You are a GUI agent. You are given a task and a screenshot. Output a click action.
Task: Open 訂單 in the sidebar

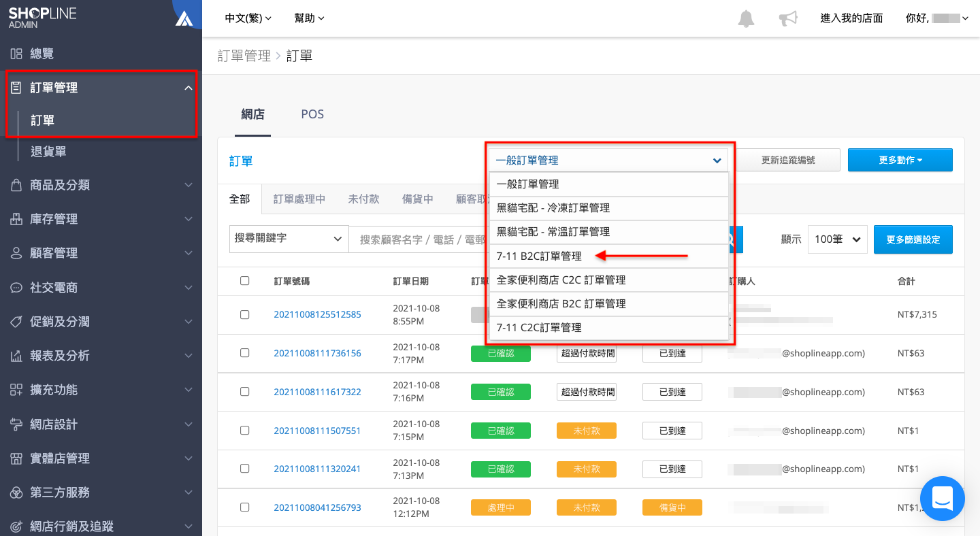pos(42,120)
